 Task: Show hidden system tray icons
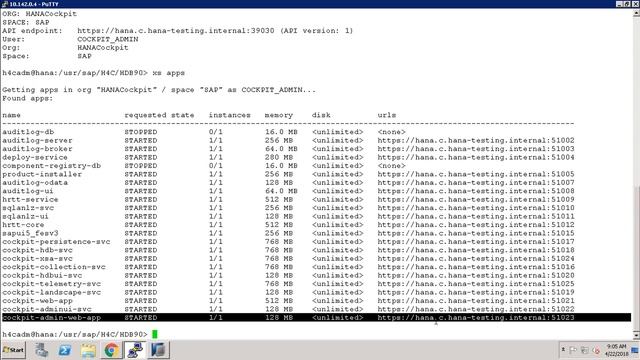pyautogui.click(x=563, y=350)
